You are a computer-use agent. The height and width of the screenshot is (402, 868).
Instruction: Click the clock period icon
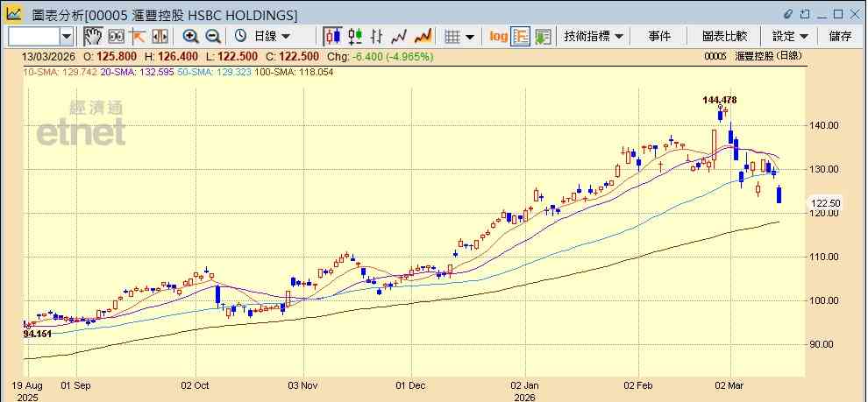pyautogui.click(x=240, y=37)
